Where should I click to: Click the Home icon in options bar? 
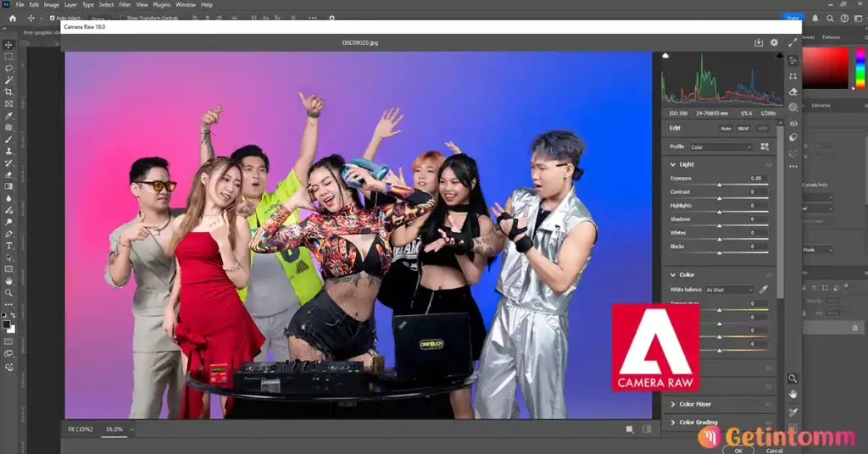click(x=12, y=19)
